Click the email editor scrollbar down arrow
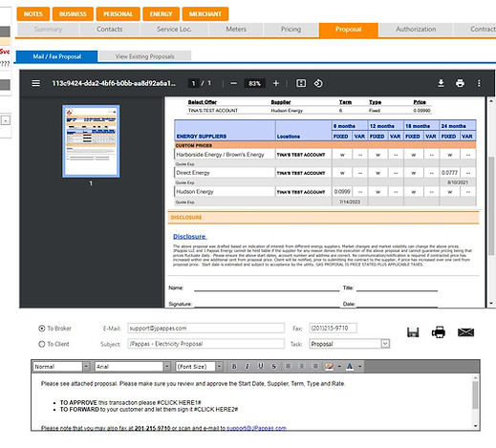This screenshot has width=496, height=448. (x=475, y=426)
